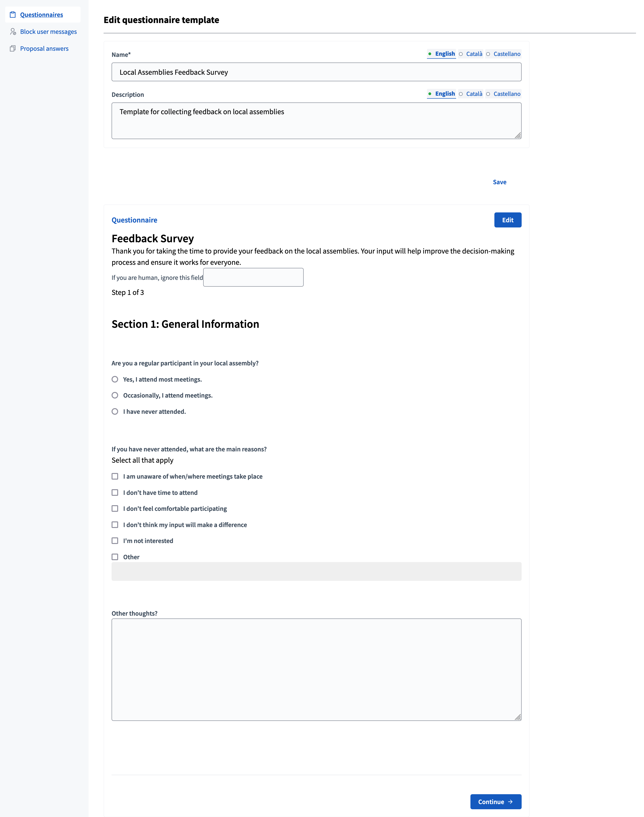Check "I don't think my input will make a difference"
644x817 pixels.
(x=115, y=524)
